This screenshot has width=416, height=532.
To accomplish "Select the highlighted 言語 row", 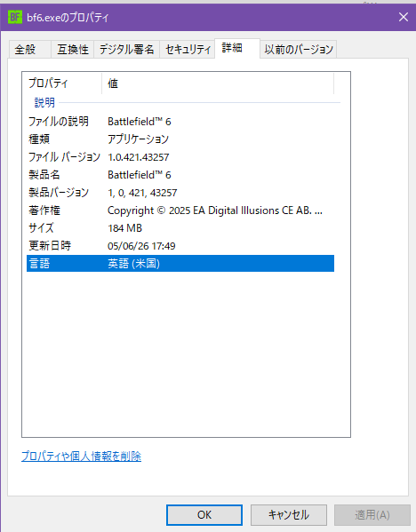I will tap(180, 263).
